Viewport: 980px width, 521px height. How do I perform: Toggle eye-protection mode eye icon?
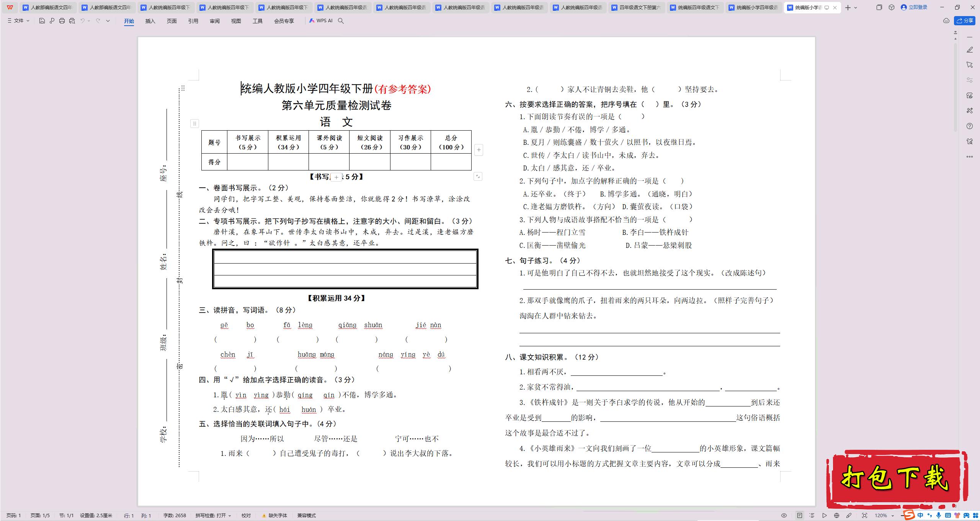784,516
